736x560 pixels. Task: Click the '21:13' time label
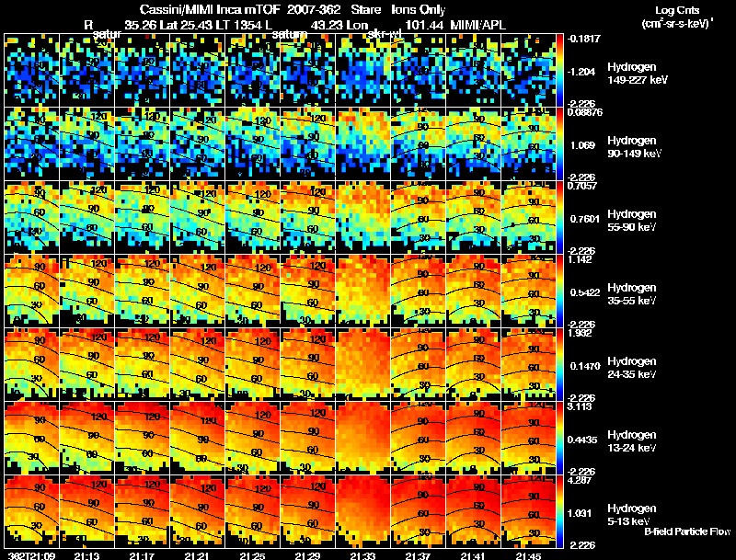coord(86,555)
